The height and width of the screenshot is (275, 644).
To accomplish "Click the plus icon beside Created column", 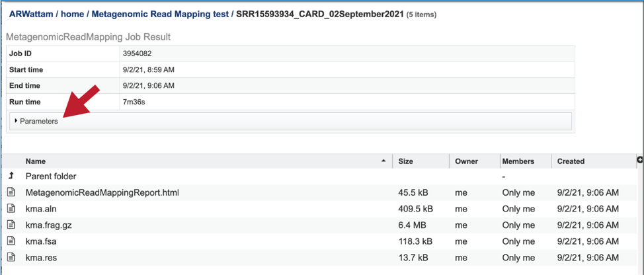I will click(640, 160).
